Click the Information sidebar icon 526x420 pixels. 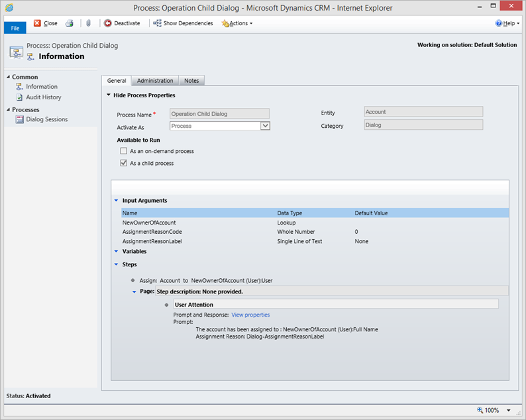point(19,87)
